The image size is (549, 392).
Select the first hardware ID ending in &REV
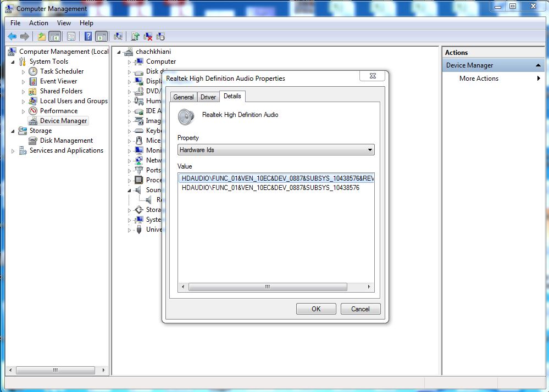point(276,178)
